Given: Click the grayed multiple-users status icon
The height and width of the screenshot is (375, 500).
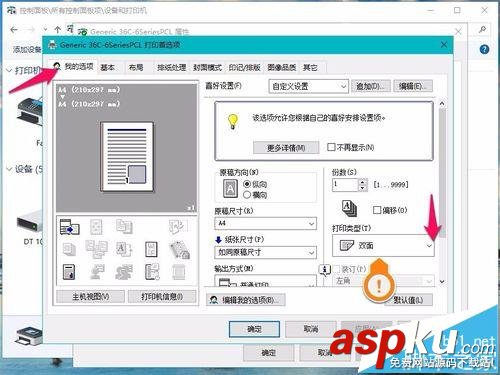Looking at the screenshot, I should click(x=124, y=272).
